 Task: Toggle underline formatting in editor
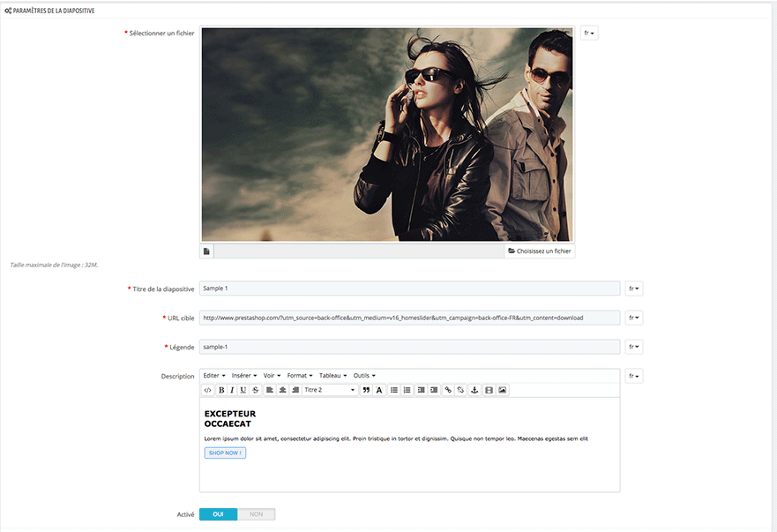243,390
